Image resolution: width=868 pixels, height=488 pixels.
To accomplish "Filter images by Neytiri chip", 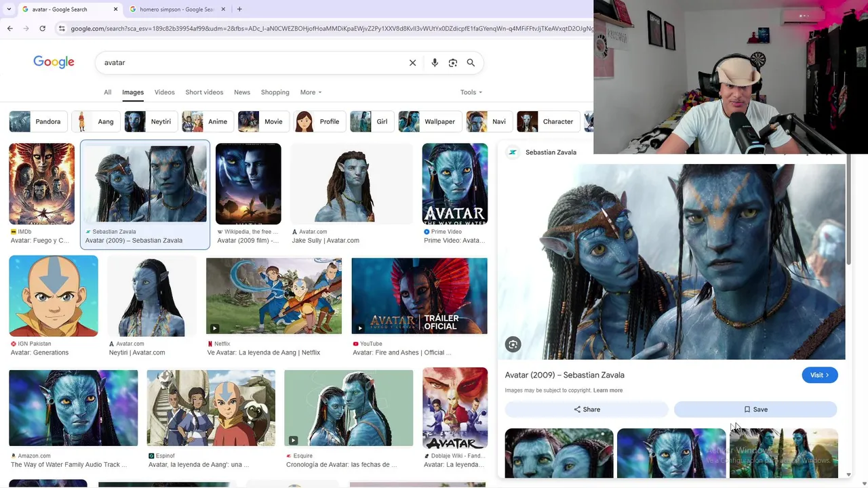I will tap(151, 121).
